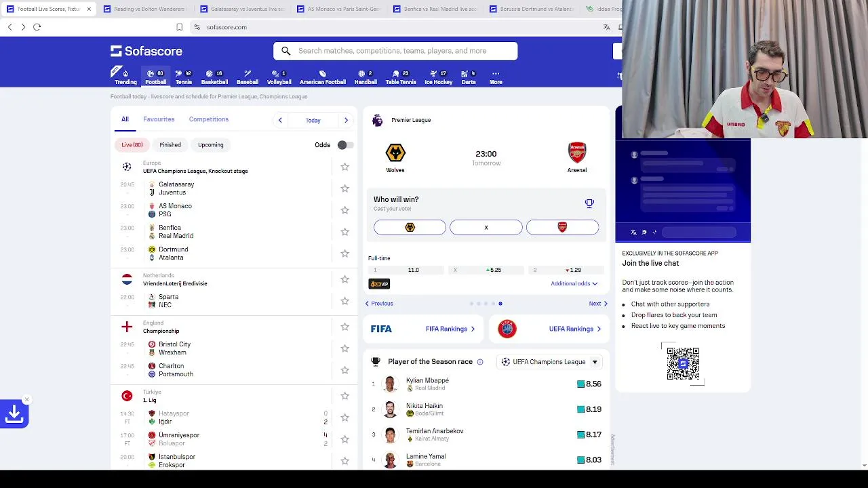Open the Table Tennis section
Screen dimensions: 868x488
point(401,77)
